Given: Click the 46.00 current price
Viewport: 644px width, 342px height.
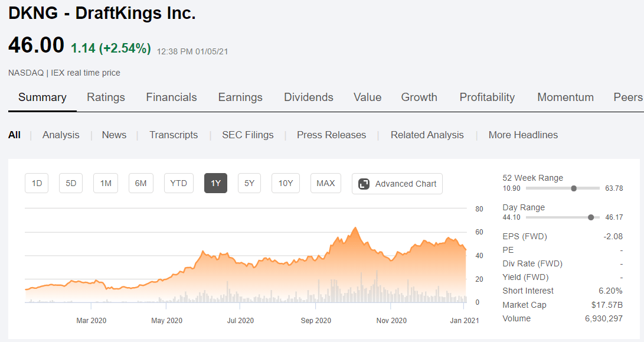Looking at the screenshot, I should tap(36, 45).
